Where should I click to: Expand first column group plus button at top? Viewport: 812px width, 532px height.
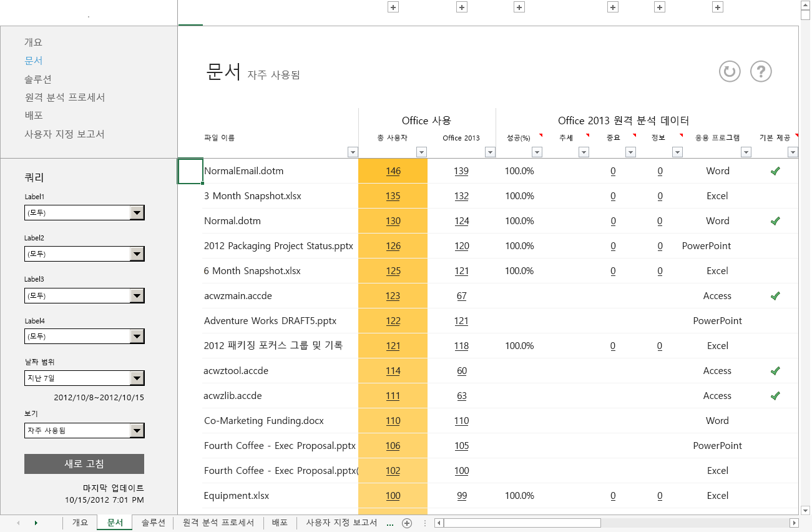coord(393,7)
